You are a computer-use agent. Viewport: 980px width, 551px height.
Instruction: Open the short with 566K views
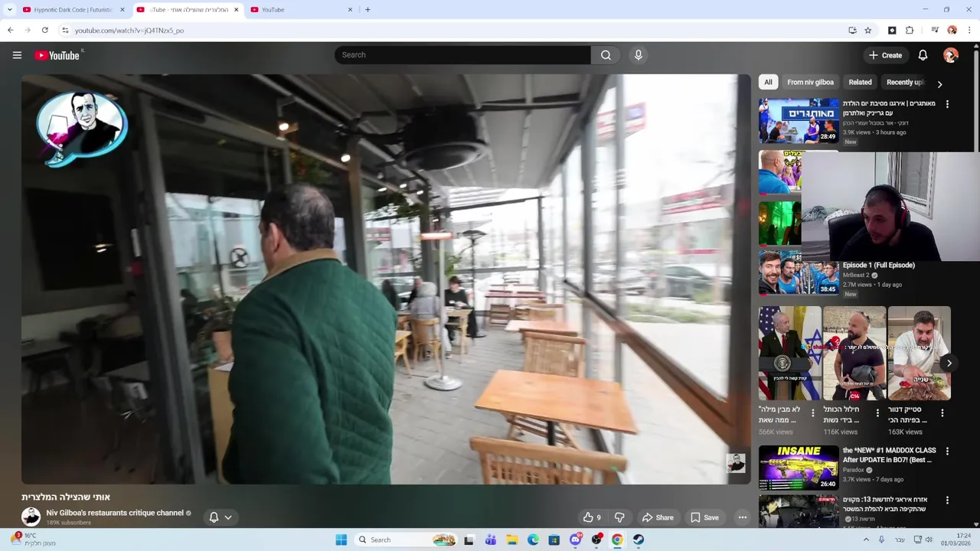point(790,353)
